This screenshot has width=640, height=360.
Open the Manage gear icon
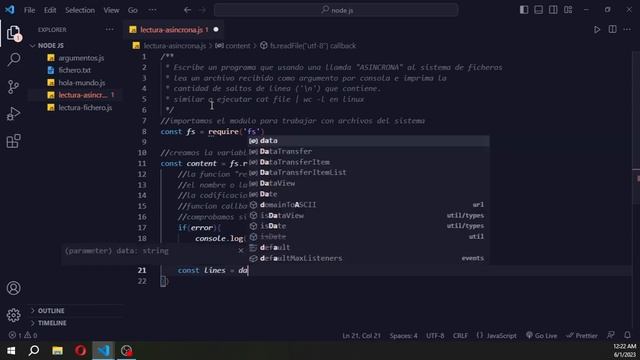(13, 315)
